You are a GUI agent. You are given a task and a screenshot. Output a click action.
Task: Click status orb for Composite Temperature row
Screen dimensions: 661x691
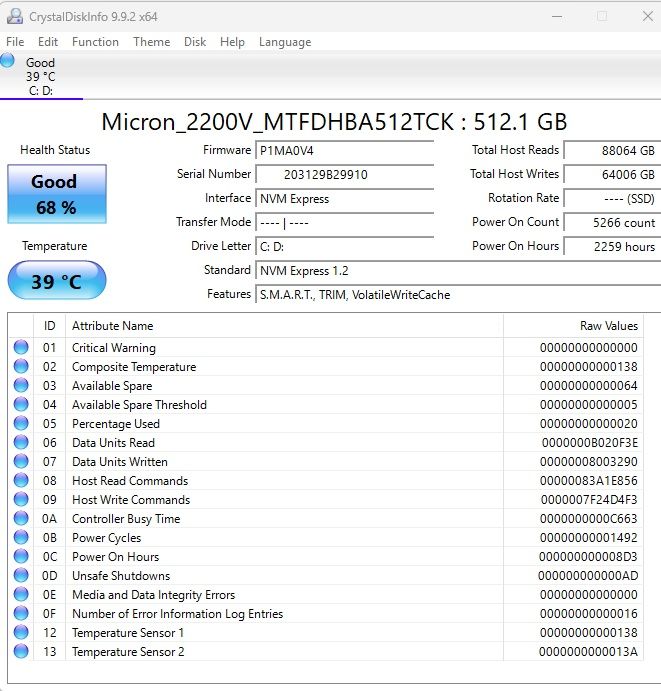pos(21,366)
